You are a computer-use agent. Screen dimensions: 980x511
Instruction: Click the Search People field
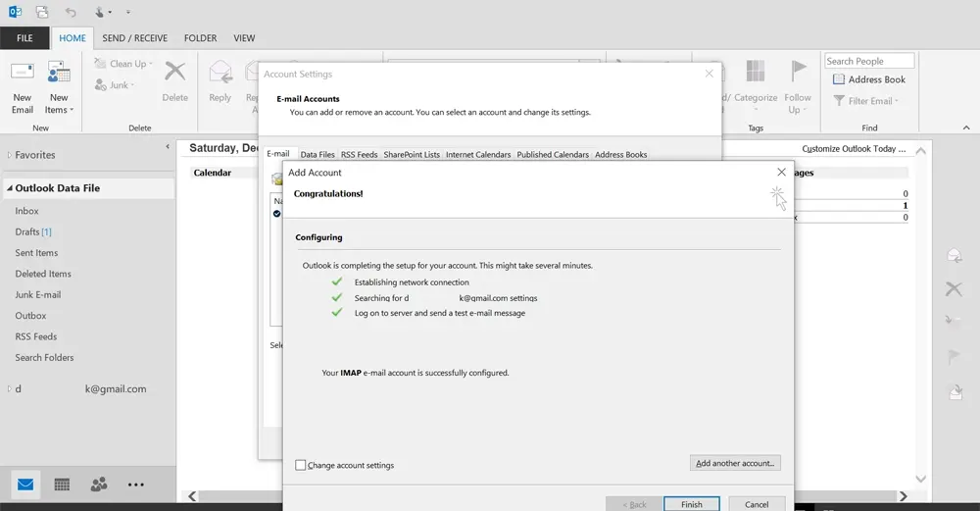coord(869,61)
